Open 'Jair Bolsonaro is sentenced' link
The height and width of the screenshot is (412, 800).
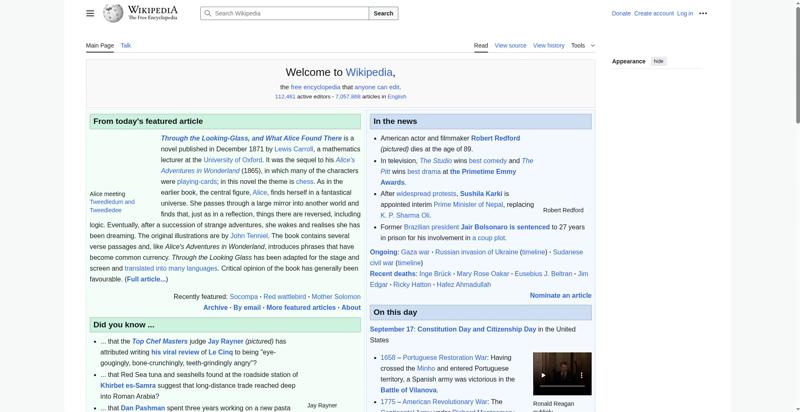[505, 227]
